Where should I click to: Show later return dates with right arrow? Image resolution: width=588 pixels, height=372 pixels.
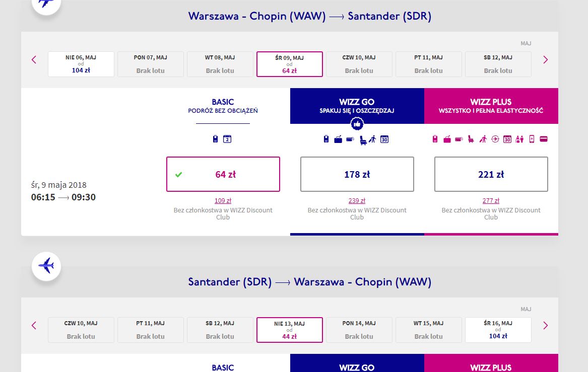(x=546, y=326)
